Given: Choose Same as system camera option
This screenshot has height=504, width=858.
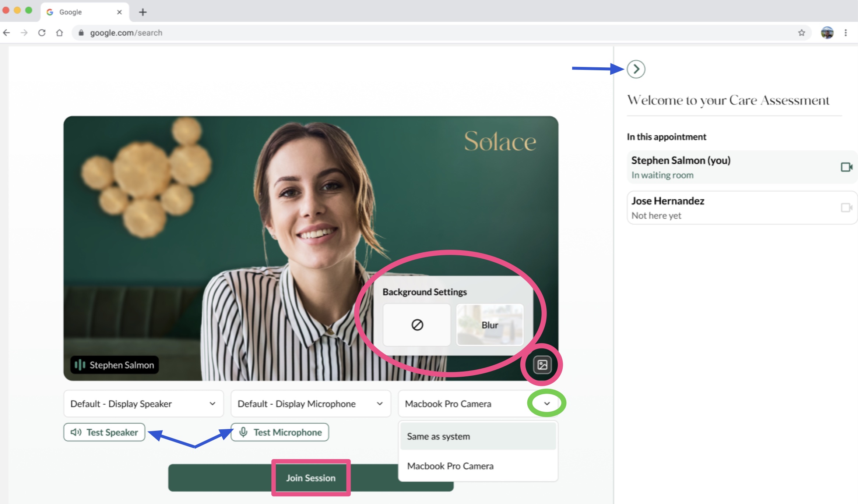Looking at the screenshot, I should (478, 436).
